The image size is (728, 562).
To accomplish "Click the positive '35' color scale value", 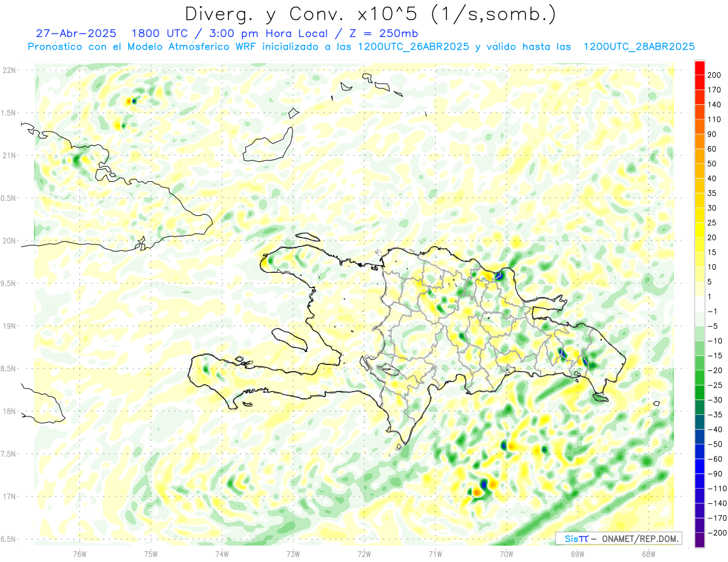I will pos(712,193).
